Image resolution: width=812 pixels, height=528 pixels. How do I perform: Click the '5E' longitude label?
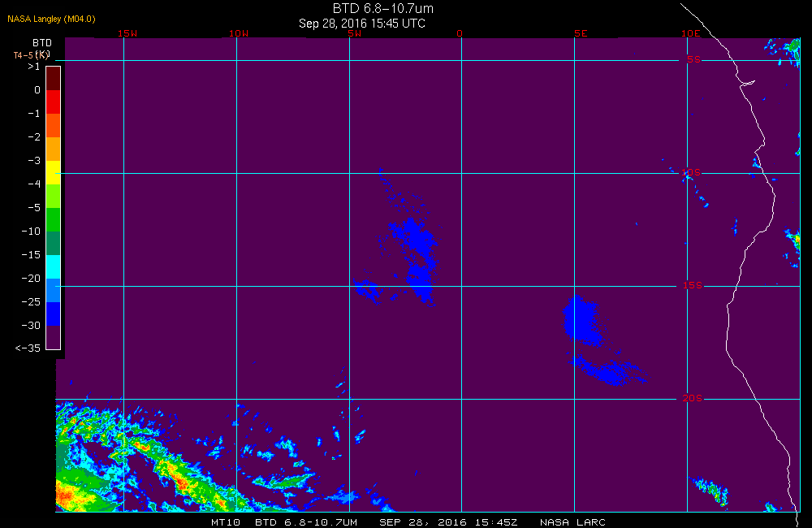(x=581, y=33)
